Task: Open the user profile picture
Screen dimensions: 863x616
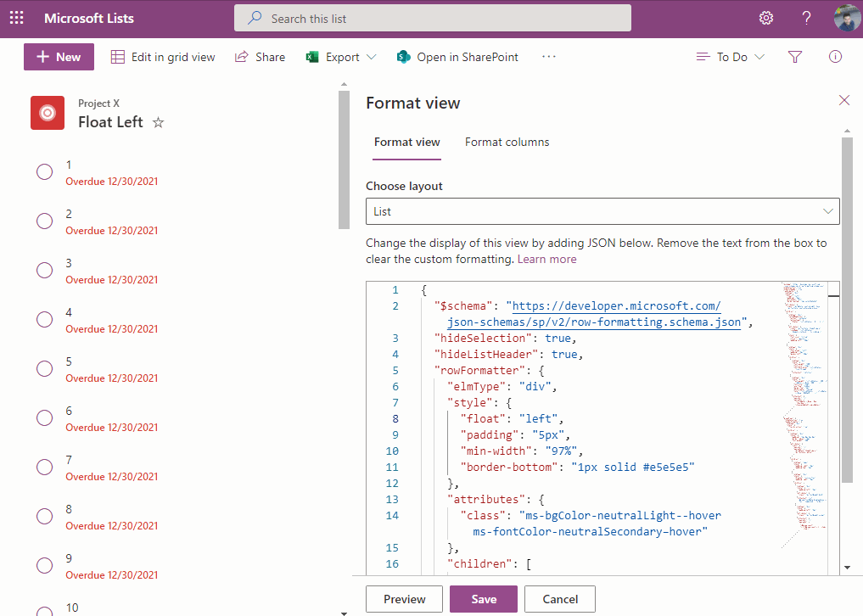Action: click(x=846, y=18)
